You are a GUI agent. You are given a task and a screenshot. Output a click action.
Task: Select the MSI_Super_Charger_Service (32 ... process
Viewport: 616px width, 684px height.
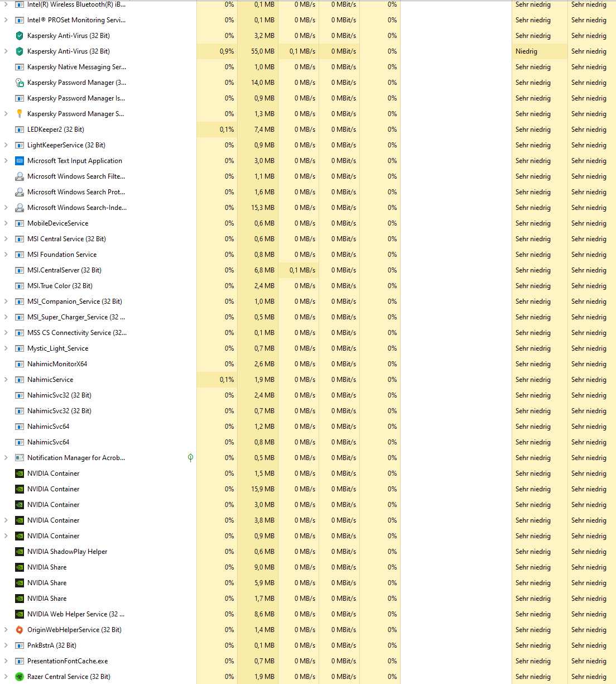click(76, 317)
